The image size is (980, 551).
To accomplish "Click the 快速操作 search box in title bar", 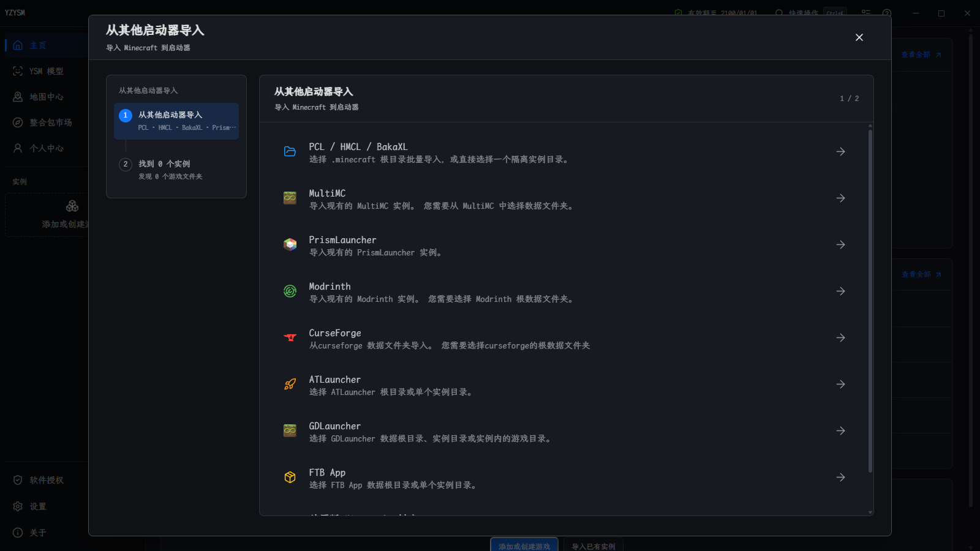I will click(810, 13).
